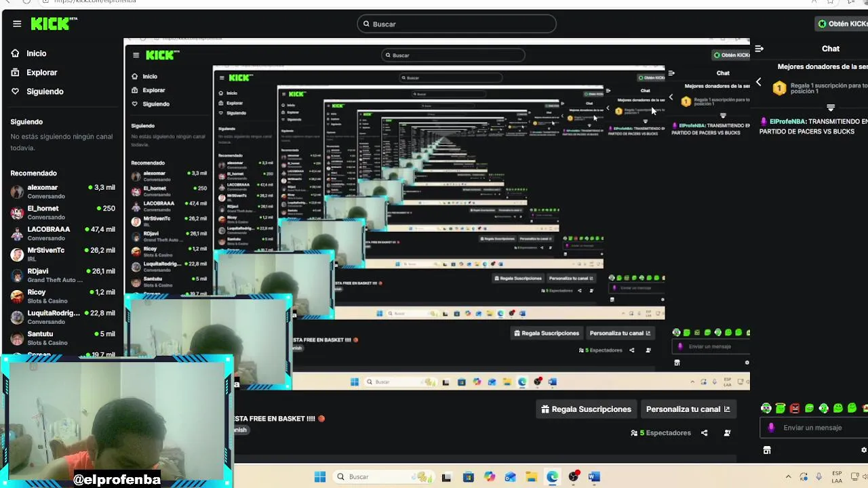Click the house icon next to Inicio
The width and height of the screenshot is (868, 488).
[16, 54]
